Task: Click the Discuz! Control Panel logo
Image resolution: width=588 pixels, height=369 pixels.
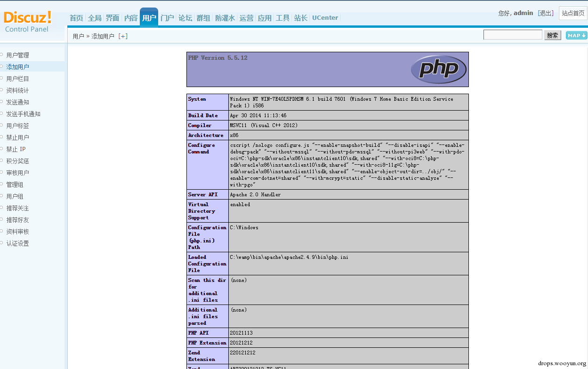Action: point(27,22)
